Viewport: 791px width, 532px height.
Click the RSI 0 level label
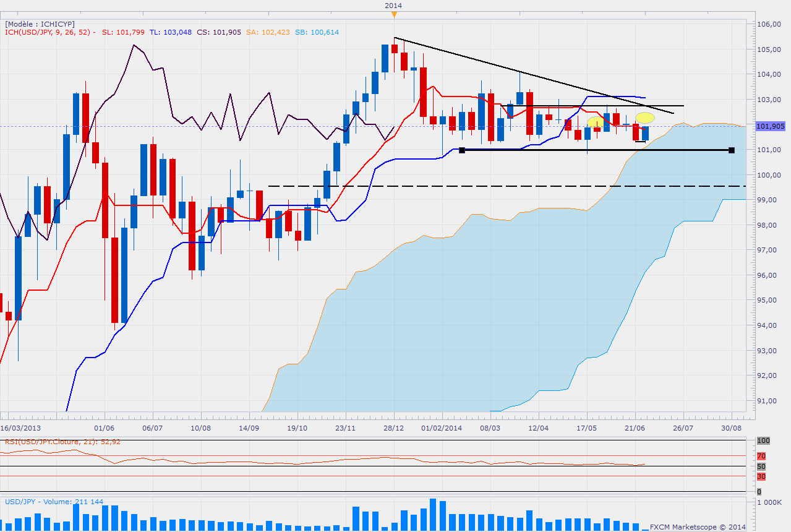759,491
